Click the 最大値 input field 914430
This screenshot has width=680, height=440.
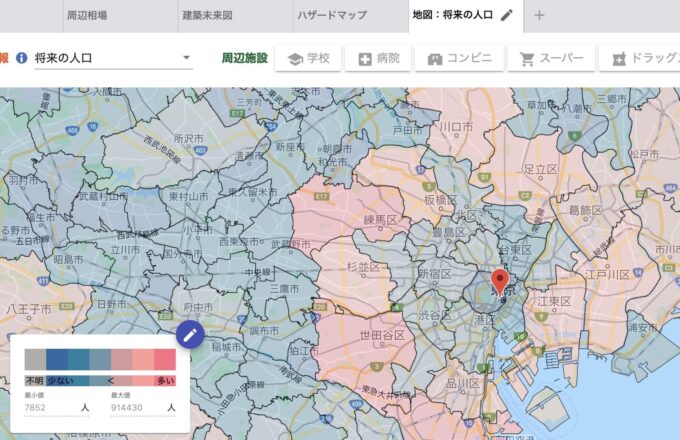pyautogui.click(x=134, y=408)
